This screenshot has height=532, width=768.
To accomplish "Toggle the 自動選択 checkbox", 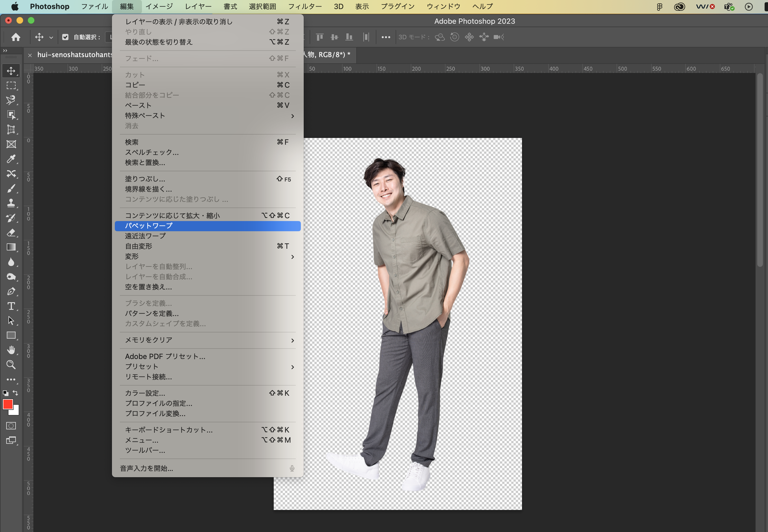I will [x=65, y=37].
